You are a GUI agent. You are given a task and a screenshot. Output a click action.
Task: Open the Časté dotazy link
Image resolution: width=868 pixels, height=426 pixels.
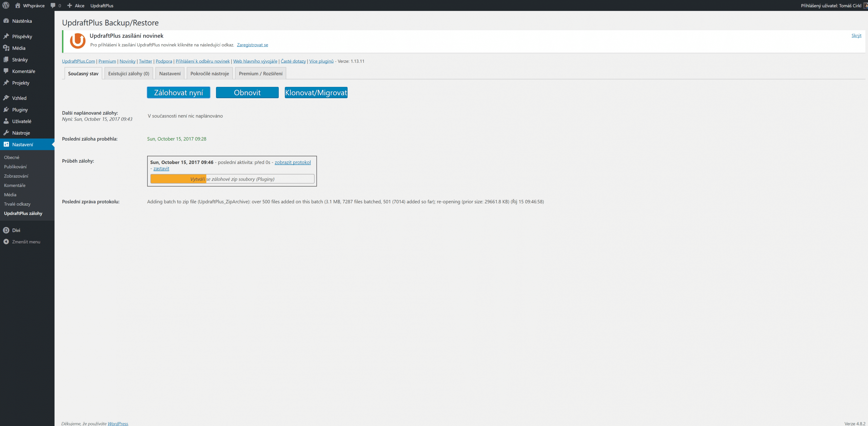coord(293,61)
